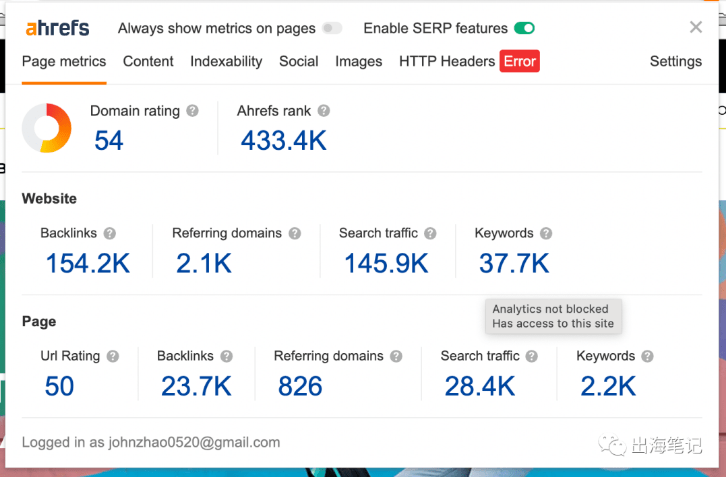
Task: Show help for Page Keywords
Action: click(647, 356)
